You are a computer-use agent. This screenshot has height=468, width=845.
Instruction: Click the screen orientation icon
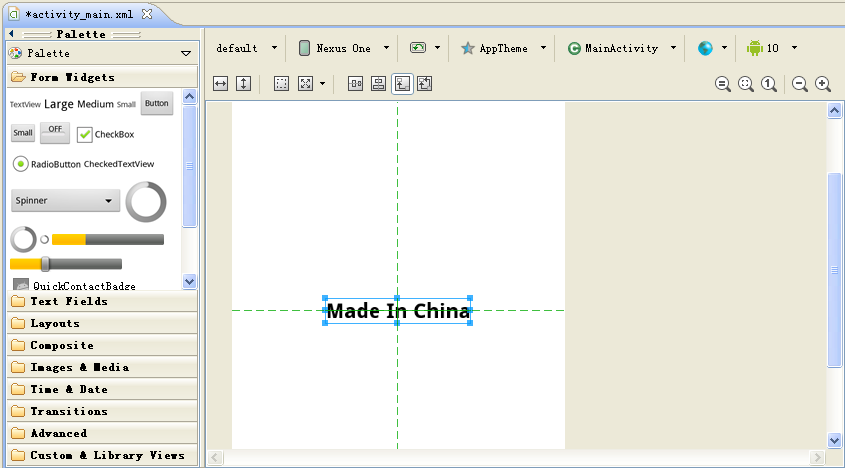coord(418,48)
